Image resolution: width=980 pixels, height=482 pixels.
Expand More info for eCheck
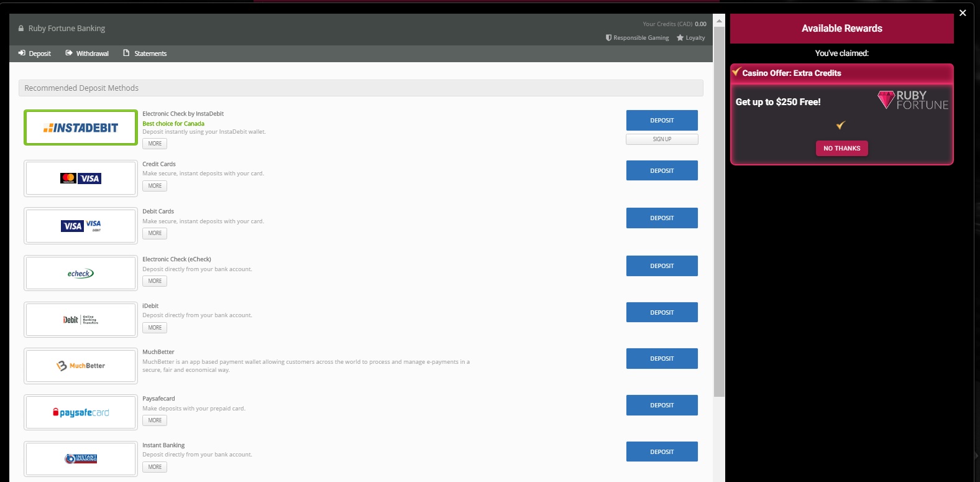155,281
